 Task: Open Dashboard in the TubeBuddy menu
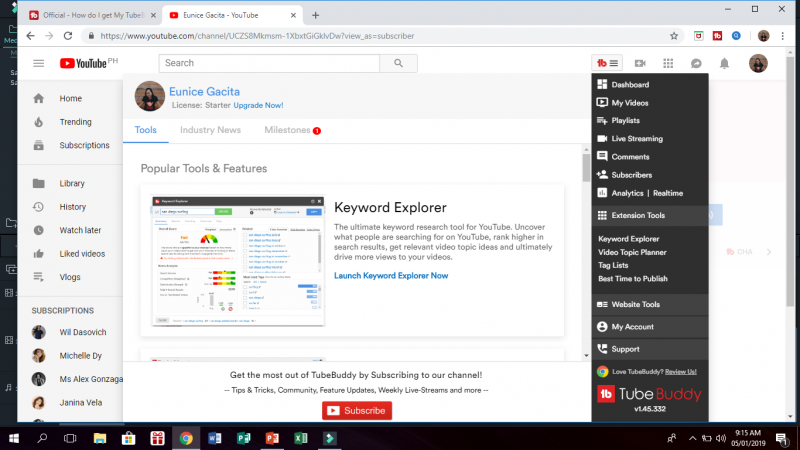pyautogui.click(x=630, y=85)
